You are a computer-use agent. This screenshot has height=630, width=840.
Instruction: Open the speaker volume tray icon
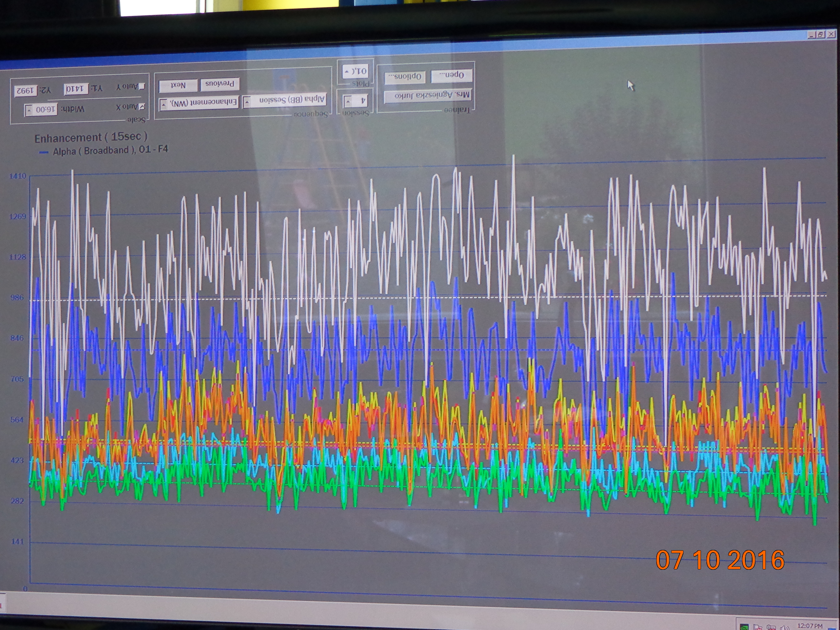tap(784, 627)
